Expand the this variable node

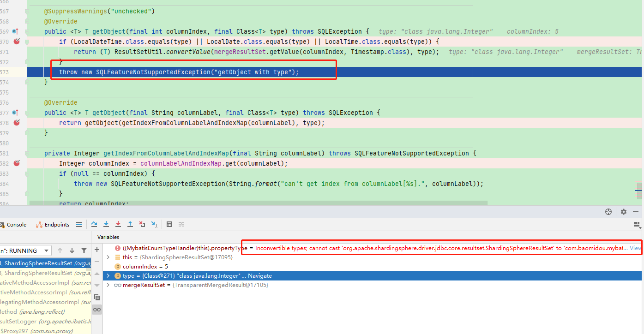click(x=108, y=257)
